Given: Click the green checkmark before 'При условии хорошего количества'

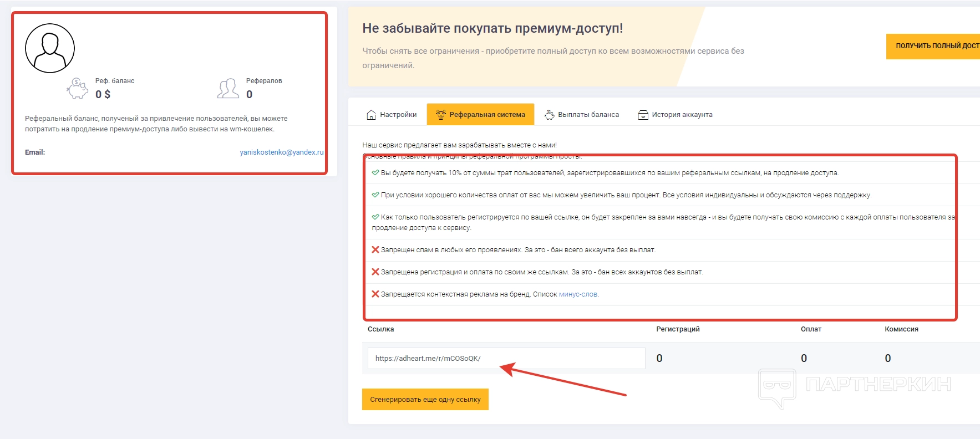Looking at the screenshot, I should point(375,195).
